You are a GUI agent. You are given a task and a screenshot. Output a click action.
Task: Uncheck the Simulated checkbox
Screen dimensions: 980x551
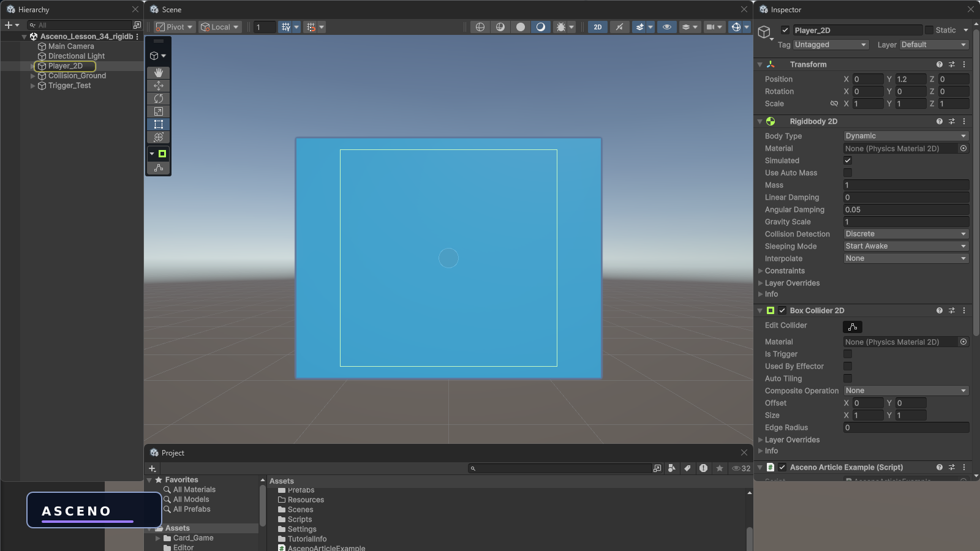click(x=848, y=160)
